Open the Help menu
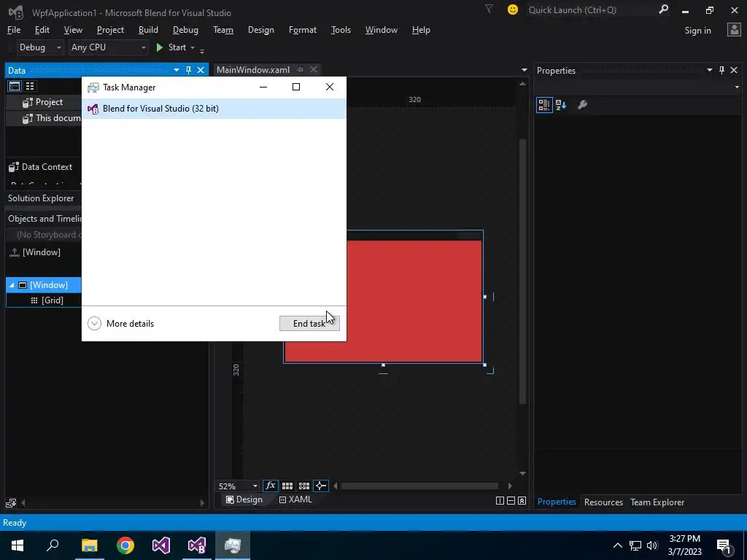Screen dimensions: 747x560 pyautogui.click(x=421, y=30)
